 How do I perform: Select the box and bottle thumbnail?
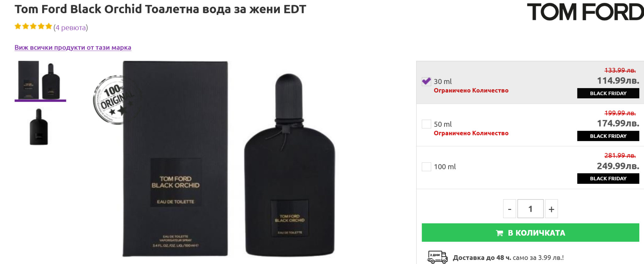40,80
